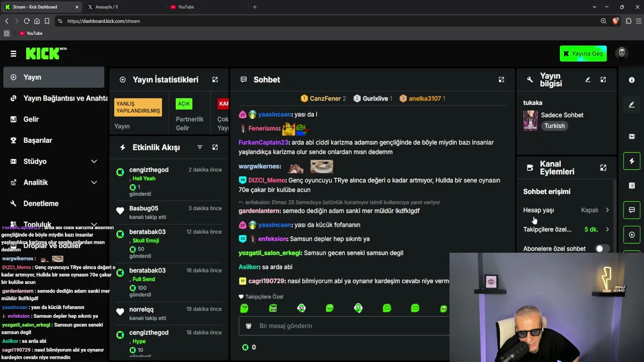Image resolution: width=644 pixels, height=362 pixels.
Task: Expand the Yayın İstatistikleri panel
Action: pyautogui.click(x=215, y=79)
